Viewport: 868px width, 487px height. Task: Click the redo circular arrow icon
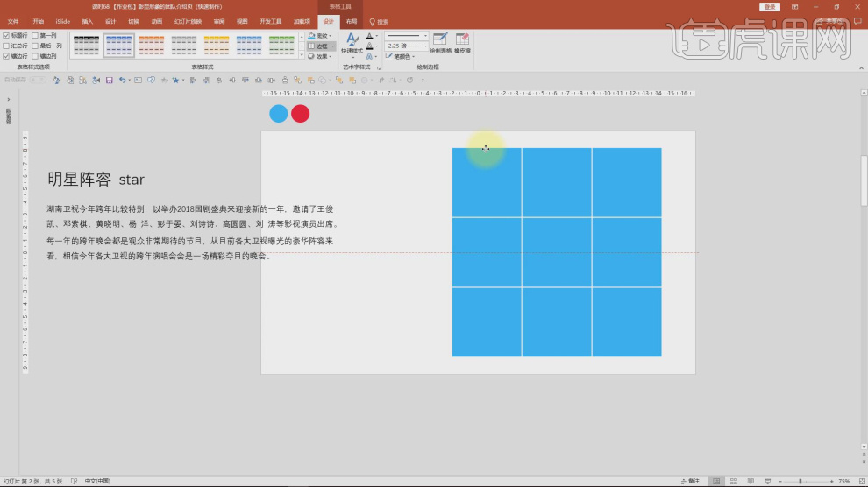(409, 81)
